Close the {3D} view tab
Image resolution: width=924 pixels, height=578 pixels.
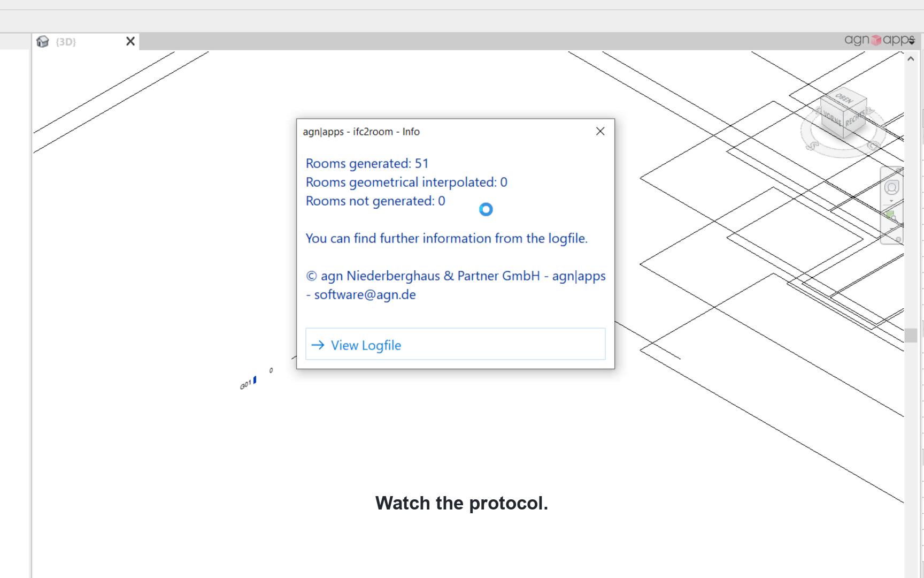click(130, 41)
